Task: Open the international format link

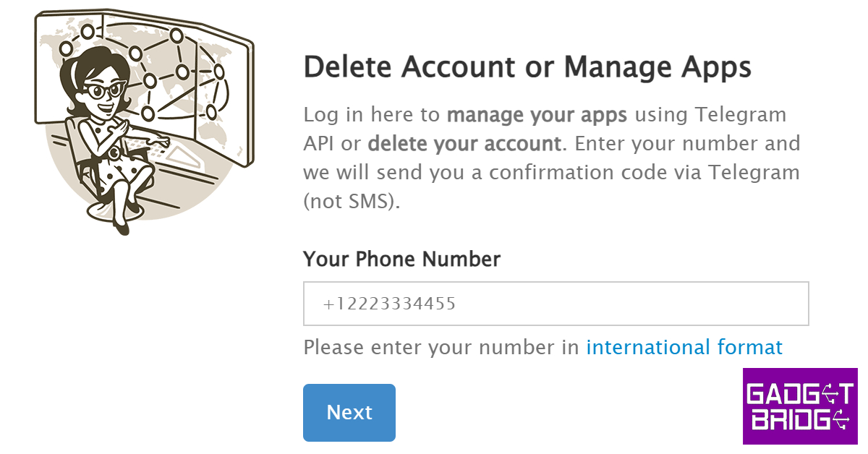Action: click(x=684, y=348)
